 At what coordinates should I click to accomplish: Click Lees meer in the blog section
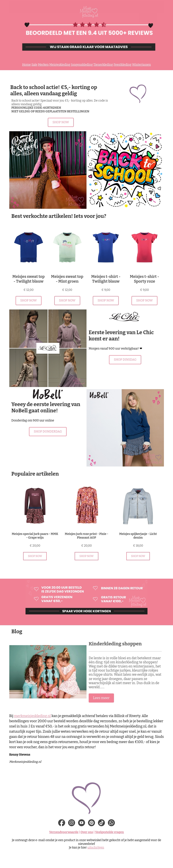point(101,695)
